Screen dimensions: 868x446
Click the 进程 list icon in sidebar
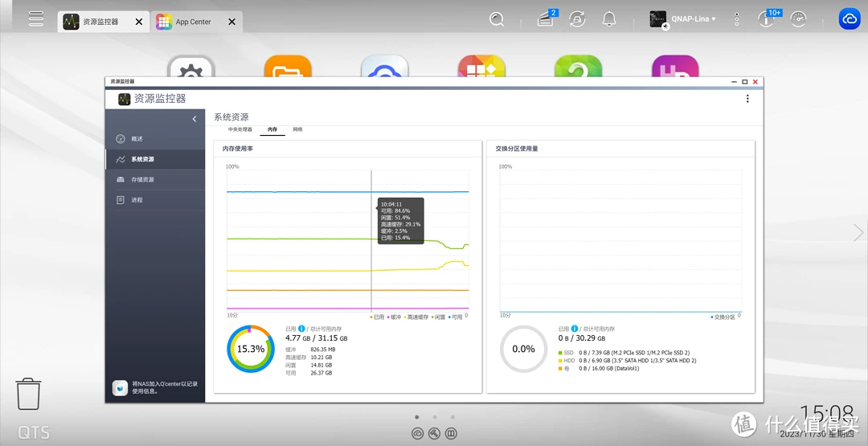[121, 200]
